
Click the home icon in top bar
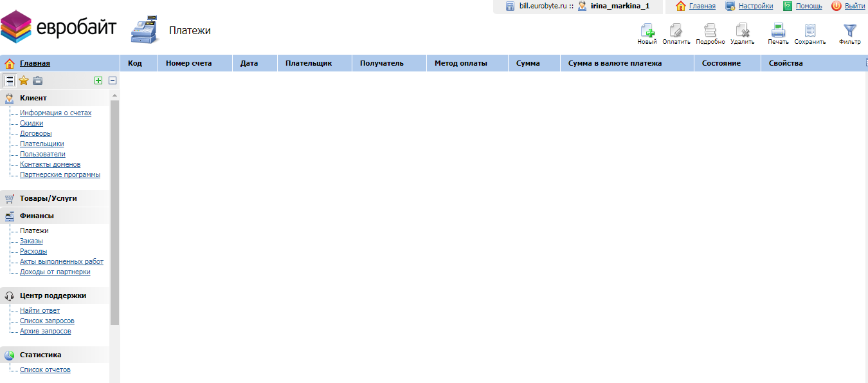coord(681,6)
